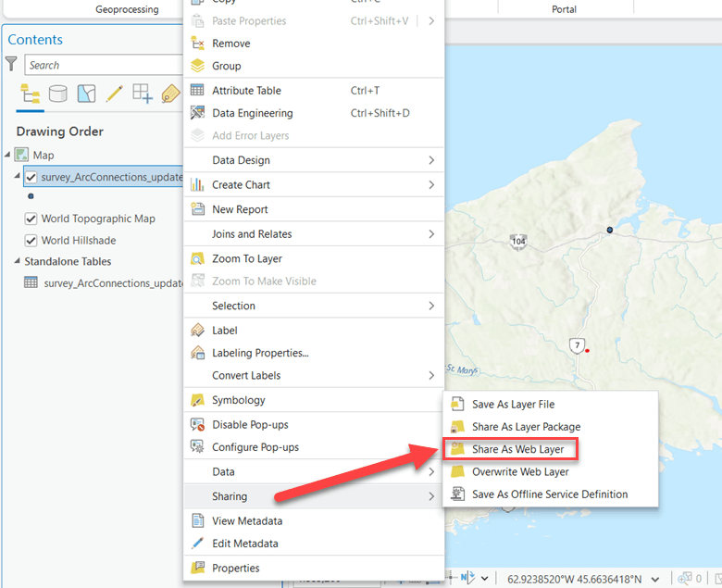This screenshot has width=722, height=588.
Task: Click the Drawing Order heading
Action: (60, 131)
